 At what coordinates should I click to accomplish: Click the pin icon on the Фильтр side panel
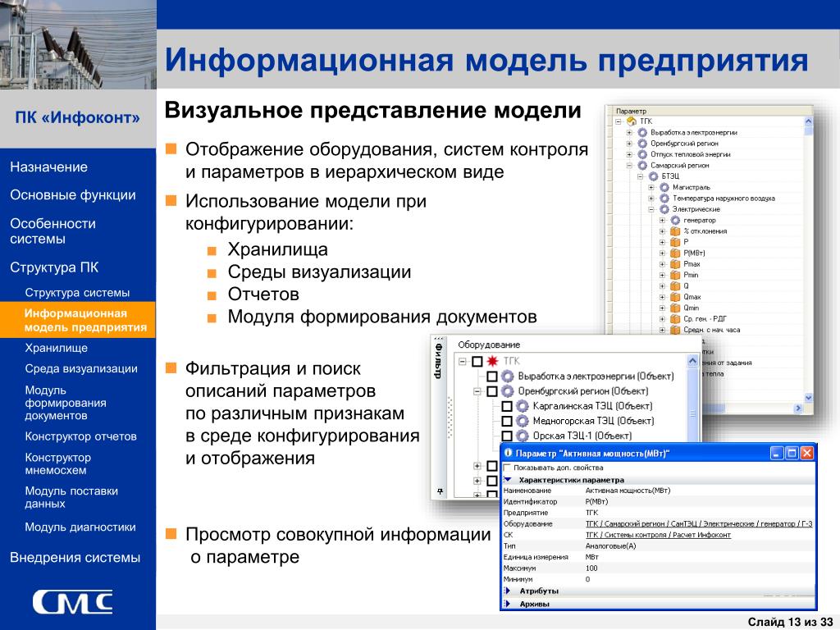(x=440, y=491)
